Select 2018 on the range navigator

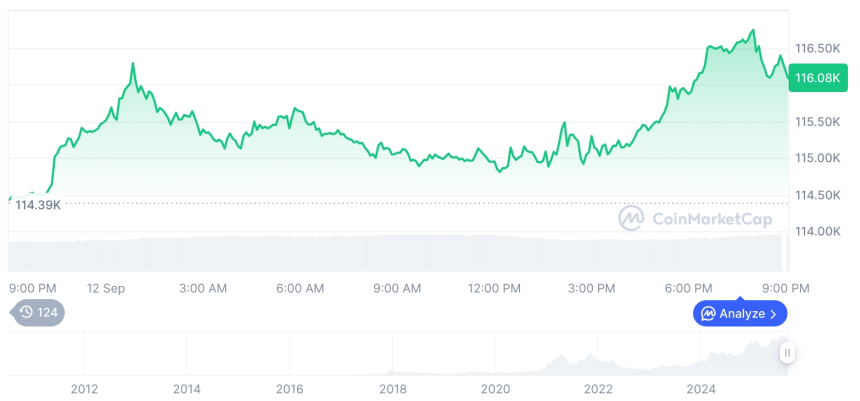[392, 388]
